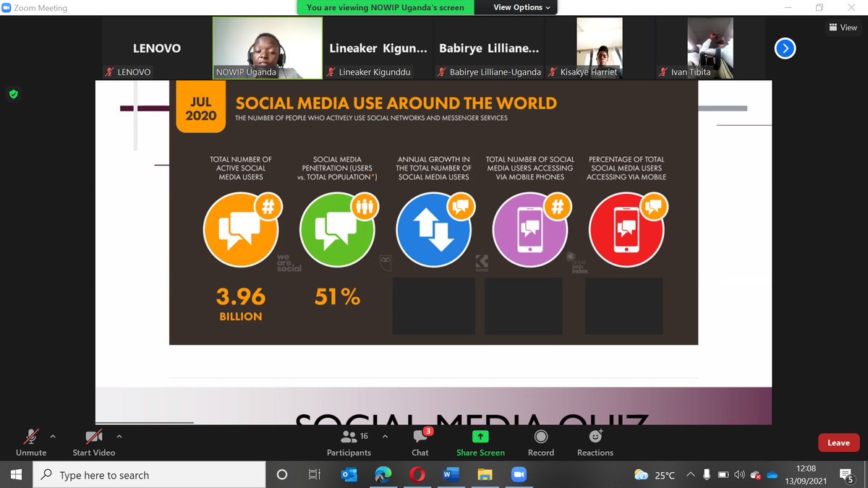868x488 pixels.
Task: Open Windows Start menu
Action: pyautogui.click(x=17, y=475)
